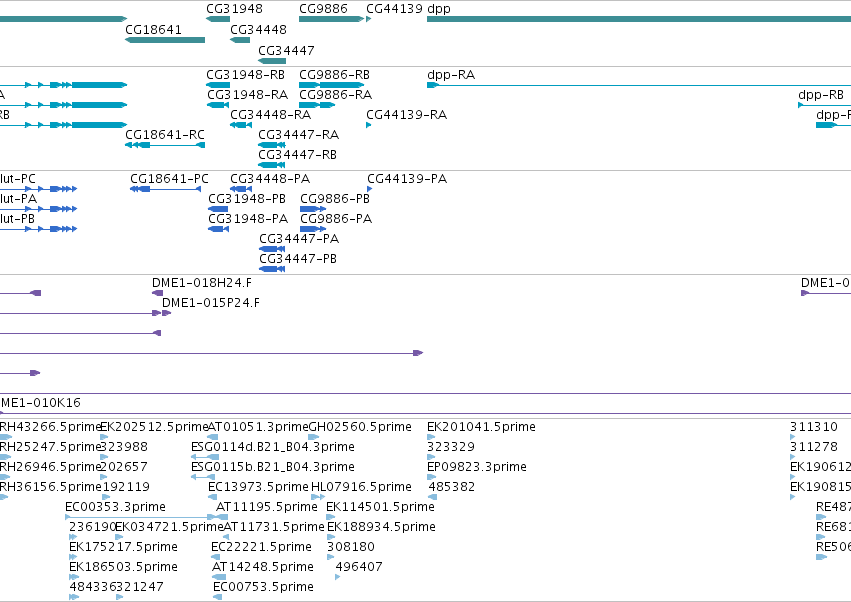Click protein CG31948-PB
Viewport: 851px width, 602px height.
tap(247, 199)
